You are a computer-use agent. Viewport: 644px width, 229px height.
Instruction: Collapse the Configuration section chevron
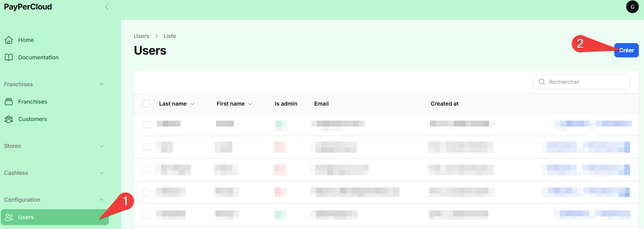click(102, 200)
